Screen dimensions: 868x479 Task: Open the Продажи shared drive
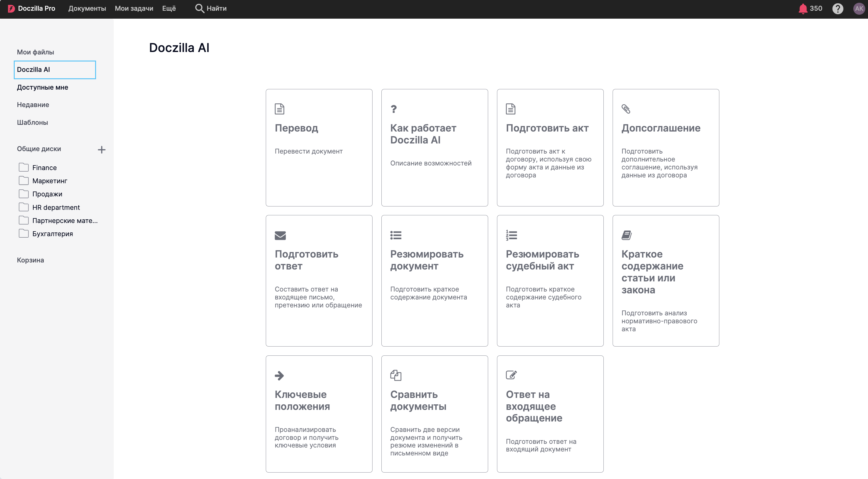pos(47,194)
